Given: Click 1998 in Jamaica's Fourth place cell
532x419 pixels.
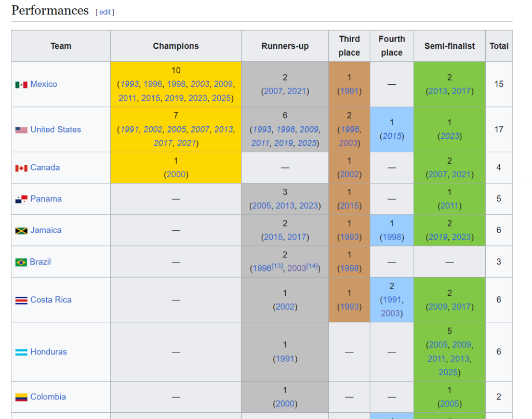Looking at the screenshot, I should (x=392, y=237).
